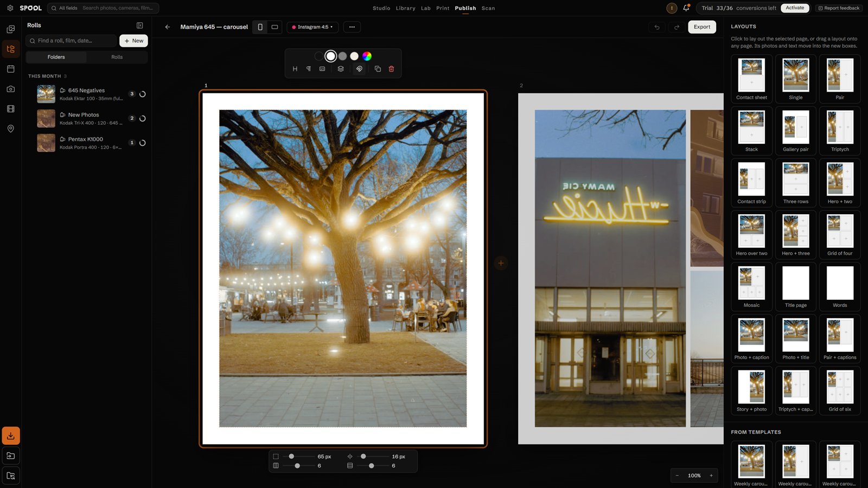This screenshot has height=488, width=868.
Task: Collapse the Rolls panel
Action: pos(139,25)
